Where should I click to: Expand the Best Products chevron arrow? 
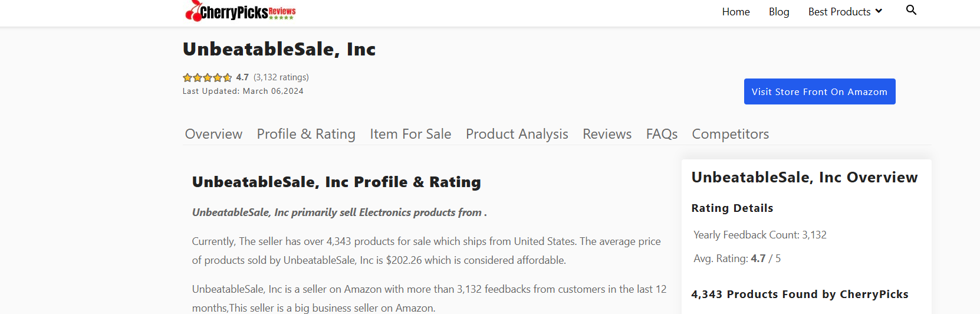point(879,11)
